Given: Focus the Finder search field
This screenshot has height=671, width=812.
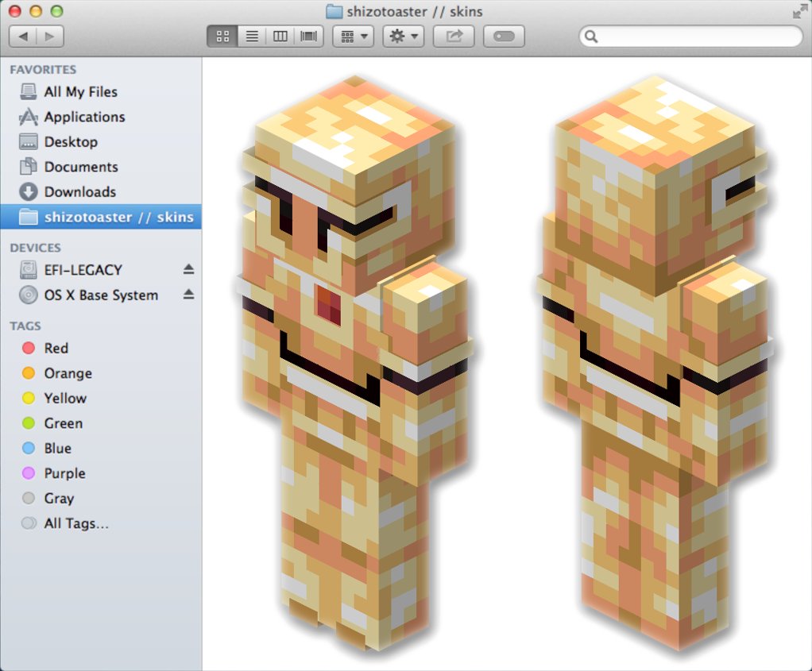Looking at the screenshot, I should click(x=690, y=37).
